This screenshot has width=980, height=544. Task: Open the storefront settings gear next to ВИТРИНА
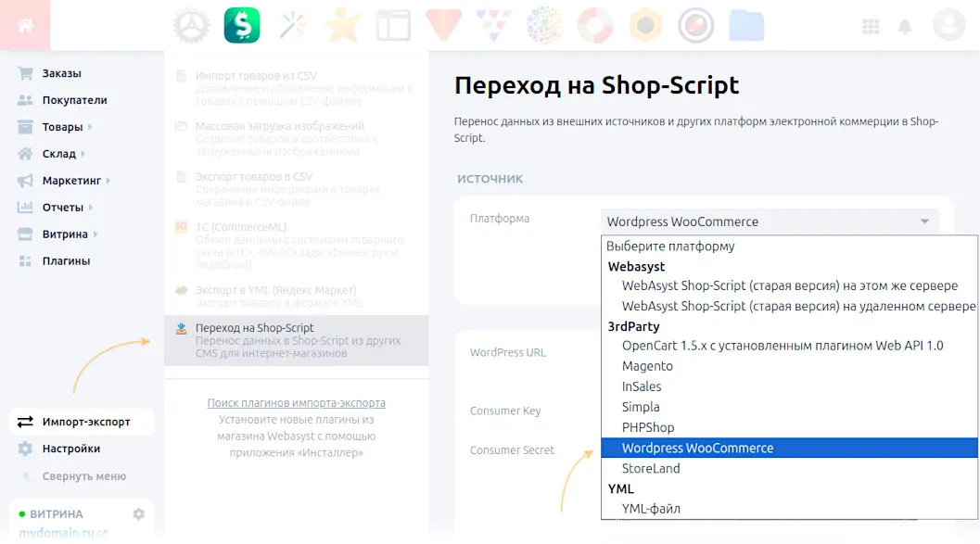pyautogui.click(x=137, y=513)
